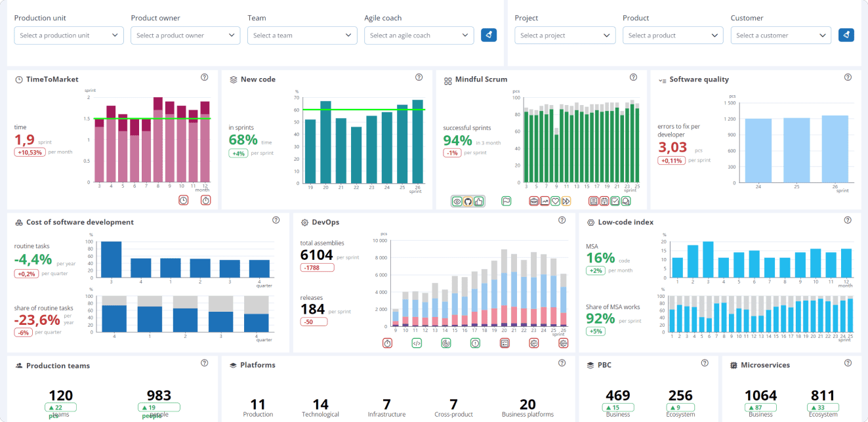The image size is (868, 422).
Task: Click the stopwatch icon under TimeToMarket chart
Action: pyautogui.click(x=205, y=200)
